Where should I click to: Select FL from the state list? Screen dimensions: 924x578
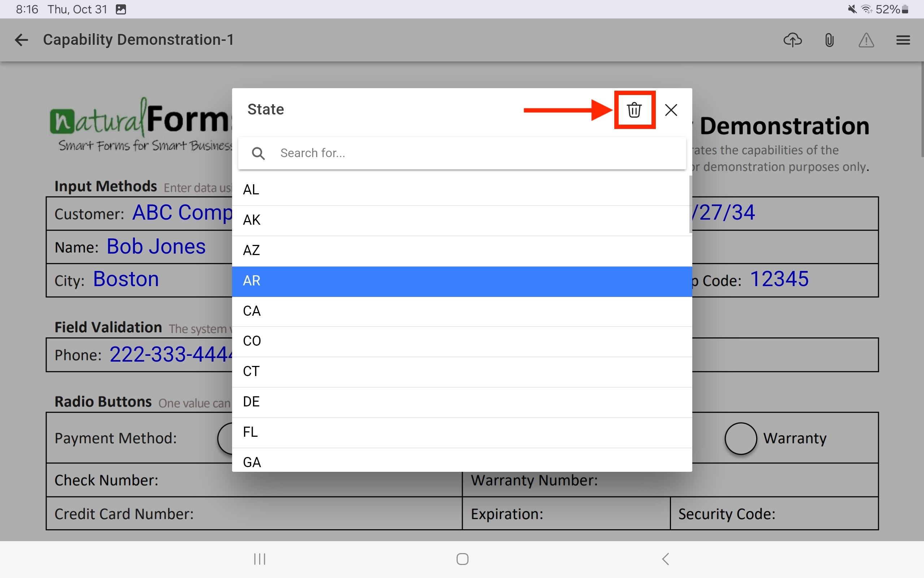coord(462,432)
